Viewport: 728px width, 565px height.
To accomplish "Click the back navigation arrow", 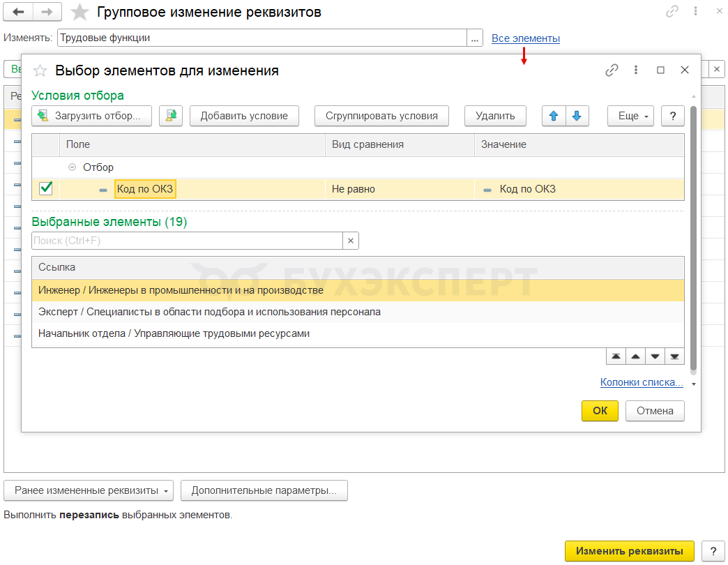I will tap(18, 12).
